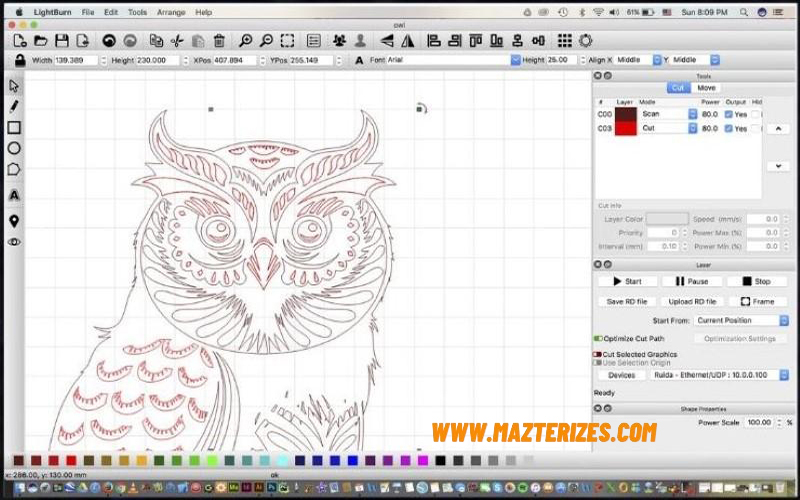Toggle Hide checkbox for layer C03

pos(755,129)
